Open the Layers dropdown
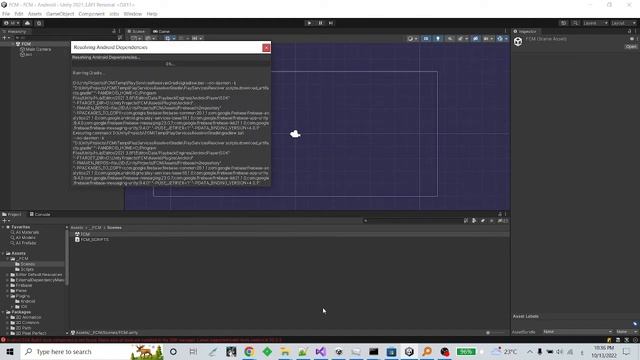Image resolution: width=640 pixels, height=360 pixels. tap(595, 23)
